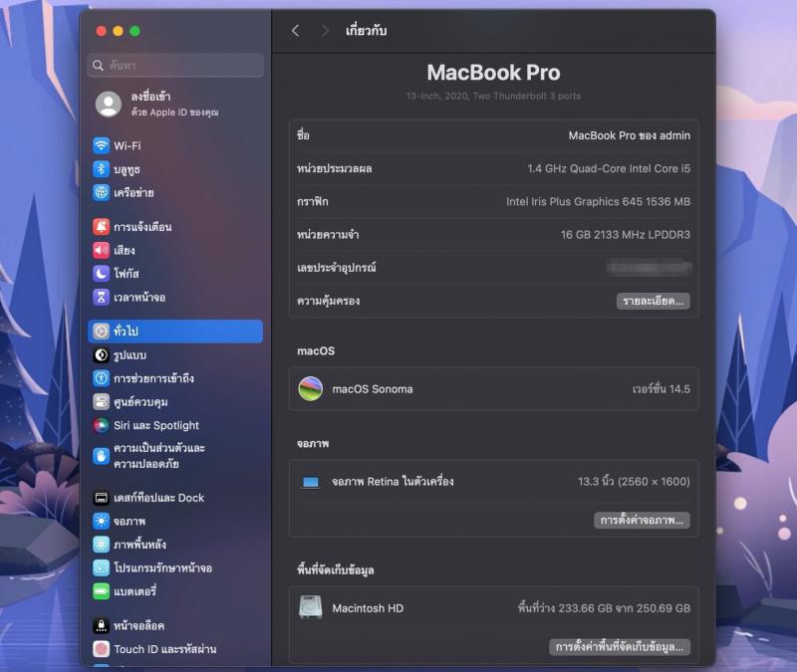Select เดสก์ท็อปและ Dock in sidebar
This screenshot has width=797, height=672.
(x=175, y=498)
